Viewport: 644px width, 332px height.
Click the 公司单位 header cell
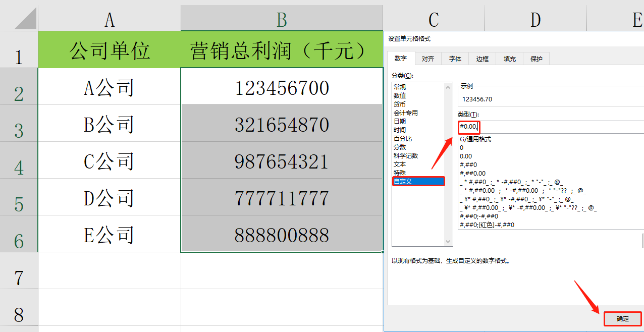coord(110,49)
